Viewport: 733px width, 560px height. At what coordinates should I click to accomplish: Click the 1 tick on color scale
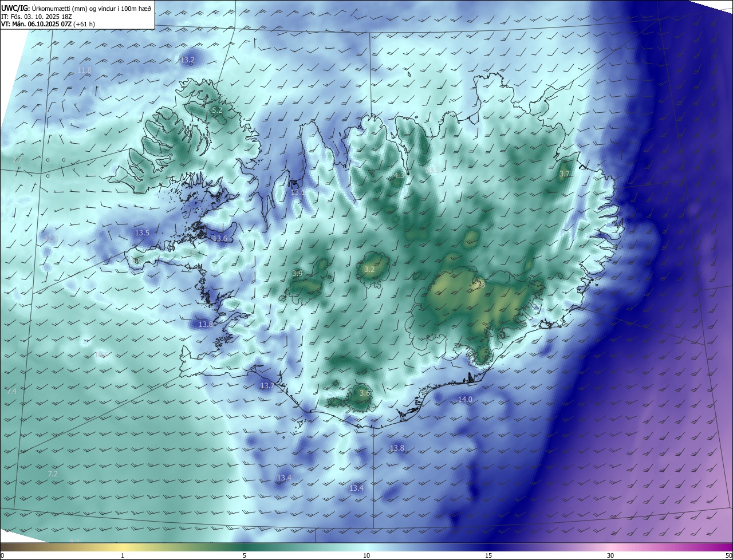(x=123, y=555)
